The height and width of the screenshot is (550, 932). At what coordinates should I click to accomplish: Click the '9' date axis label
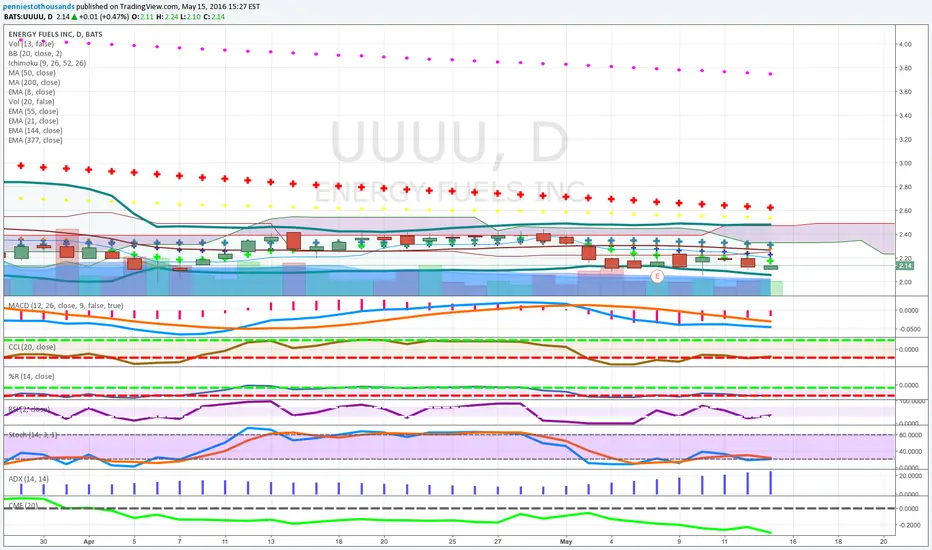coord(679,542)
